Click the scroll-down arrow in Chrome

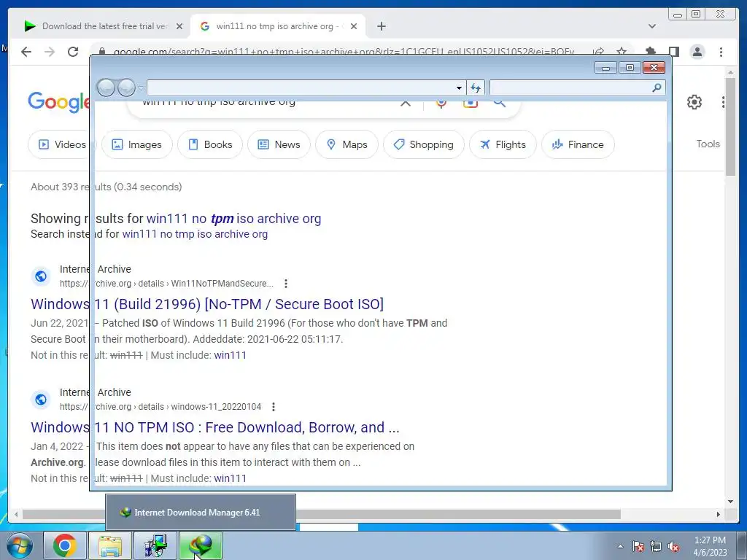click(730, 502)
